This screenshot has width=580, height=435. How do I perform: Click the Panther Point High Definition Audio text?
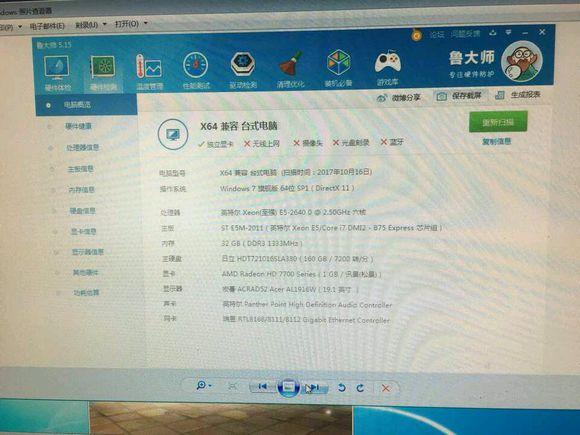coord(307,305)
